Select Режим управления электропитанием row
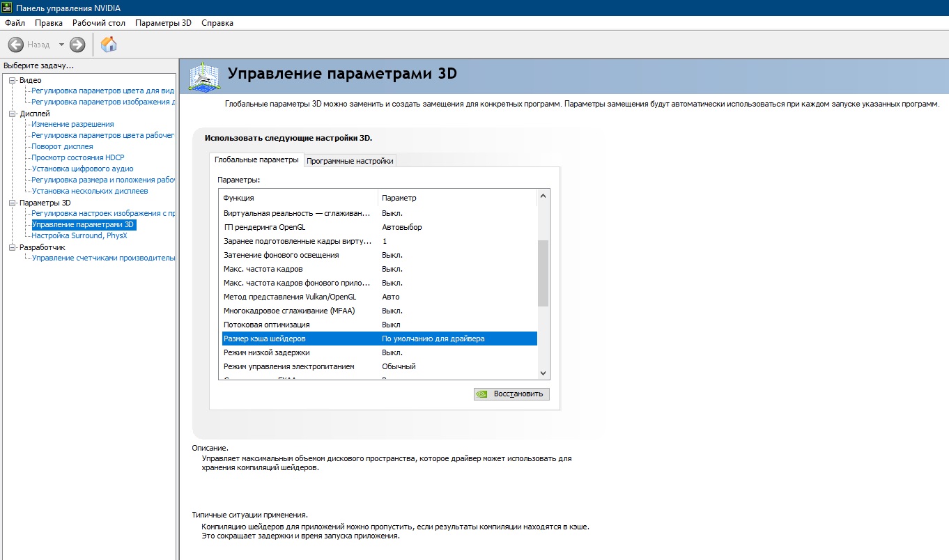 point(380,366)
